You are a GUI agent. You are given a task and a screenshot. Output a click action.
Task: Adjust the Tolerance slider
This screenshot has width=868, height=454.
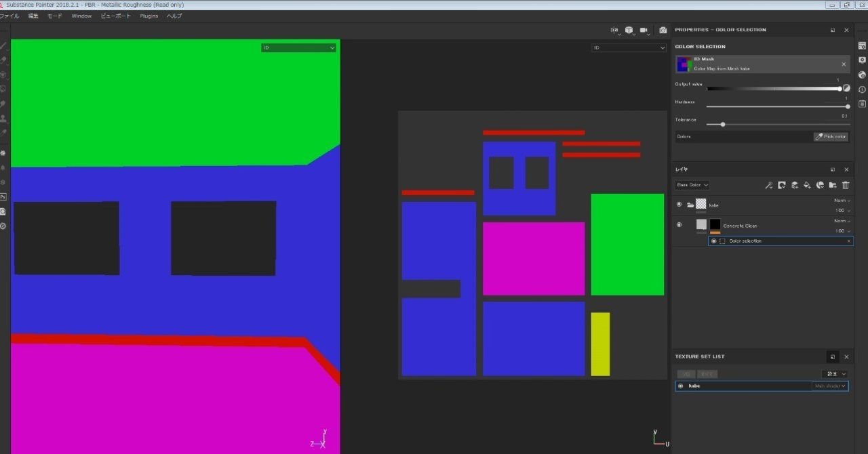778,124
